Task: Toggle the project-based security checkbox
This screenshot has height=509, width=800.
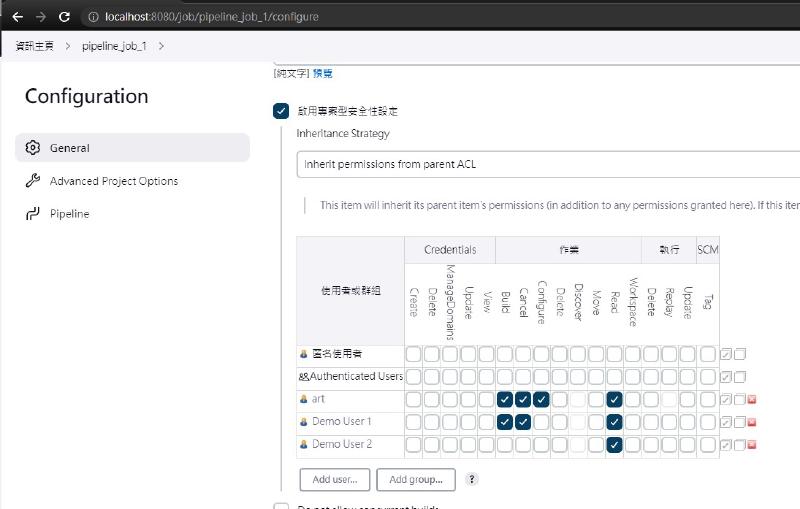Action: 281,111
